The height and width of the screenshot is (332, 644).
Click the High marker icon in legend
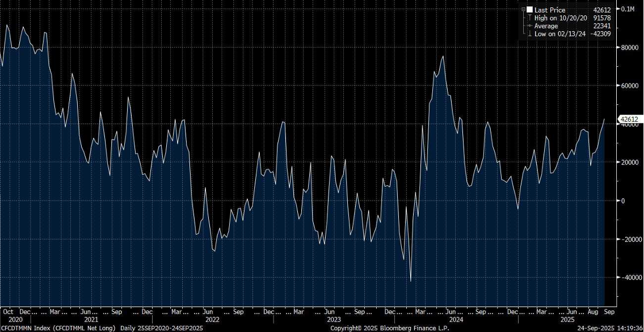pos(529,18)
